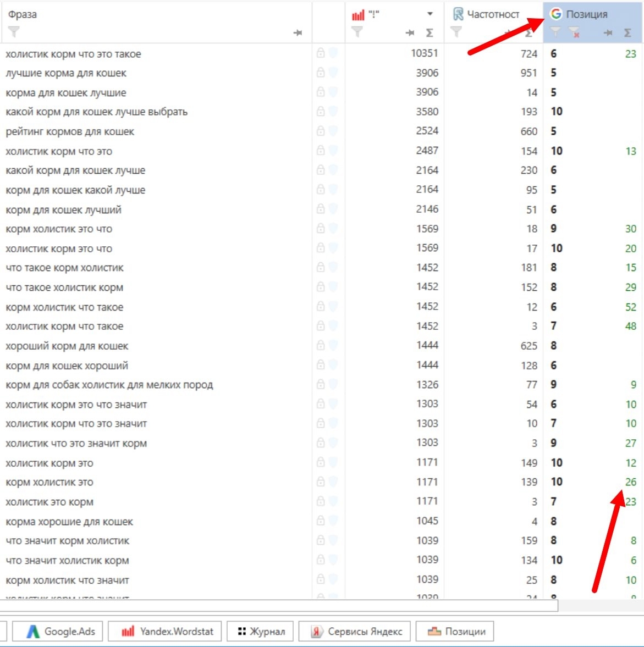
Task: Click green position value 48
Action: 630,327
